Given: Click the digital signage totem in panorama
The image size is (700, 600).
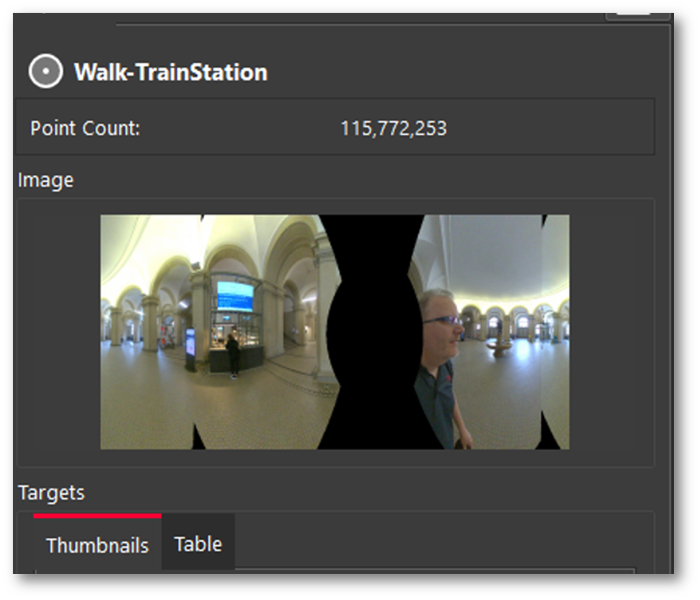Looking at the screenshot, I should click(190, 349).
